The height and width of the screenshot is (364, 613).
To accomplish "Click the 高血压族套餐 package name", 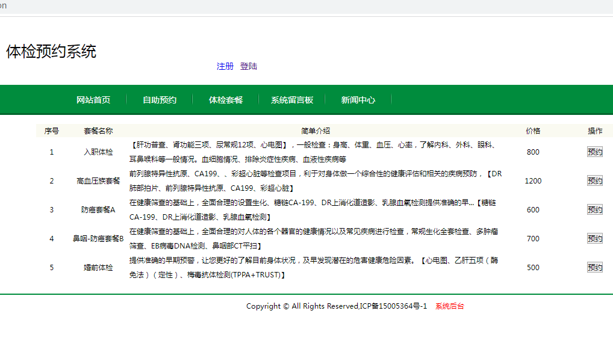I will (98, 180).
